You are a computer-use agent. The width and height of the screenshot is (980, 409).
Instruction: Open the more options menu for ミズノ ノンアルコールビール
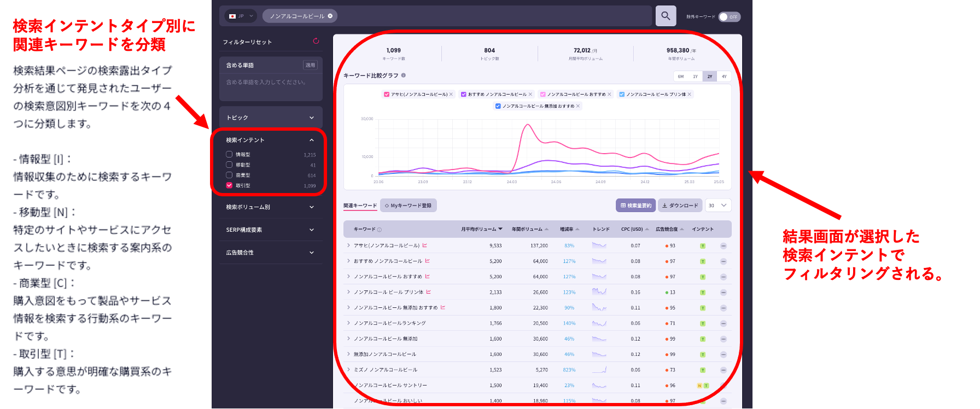coord(723,370)
